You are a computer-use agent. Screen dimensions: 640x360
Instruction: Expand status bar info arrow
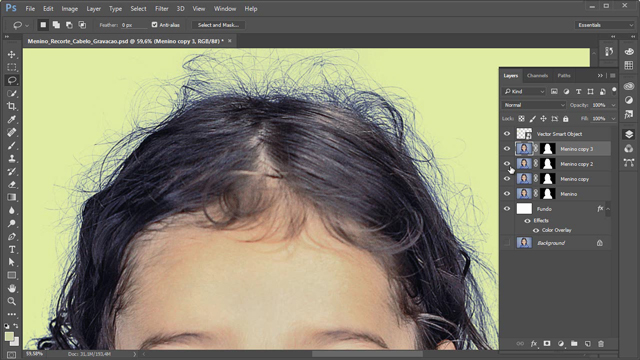click(x=134, y=354)
